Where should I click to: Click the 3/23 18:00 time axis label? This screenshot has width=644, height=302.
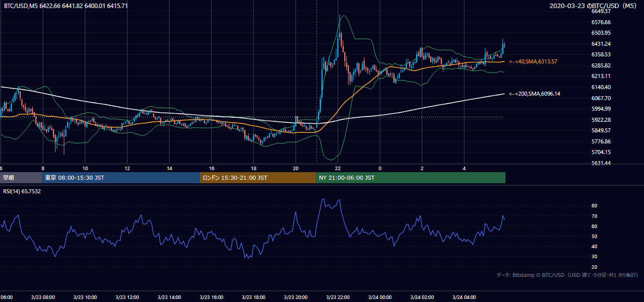coord(253,297)
